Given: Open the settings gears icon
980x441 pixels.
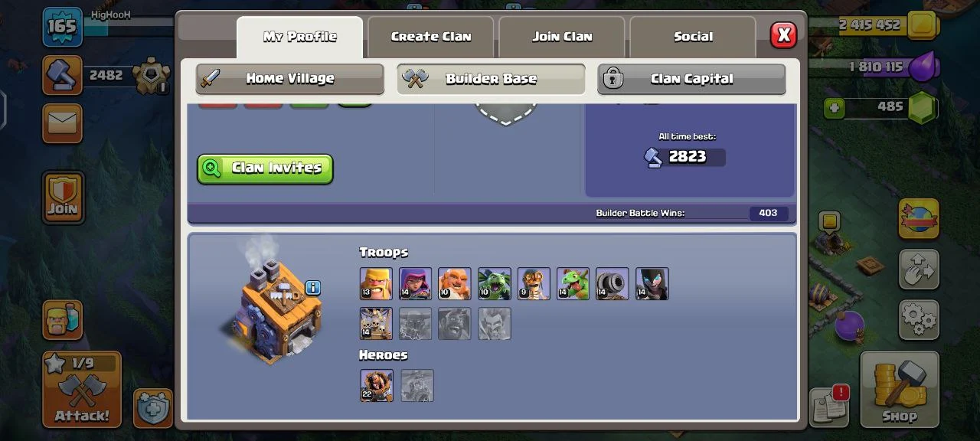Looking at the screenshot, I should point(919,319).
